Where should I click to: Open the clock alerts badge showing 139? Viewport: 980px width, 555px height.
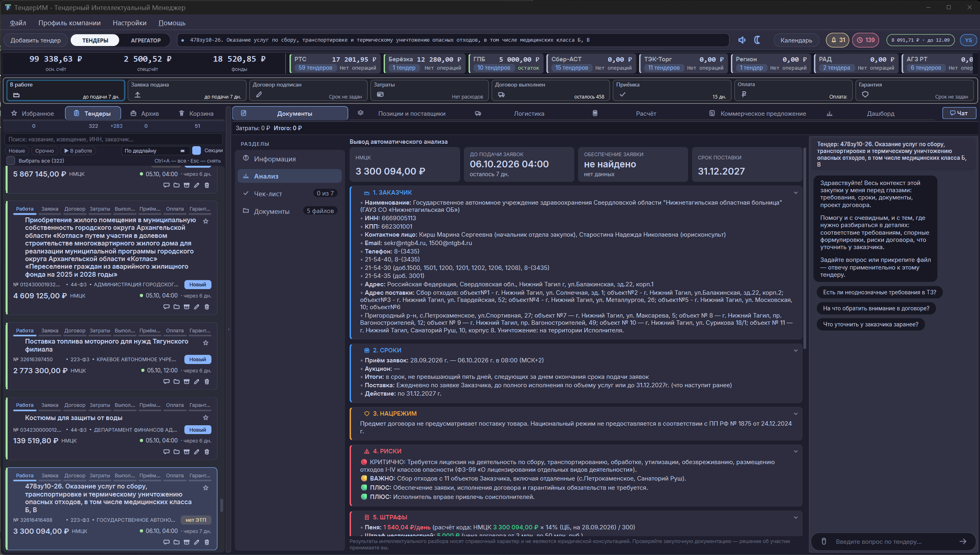(x=865, y=40)
